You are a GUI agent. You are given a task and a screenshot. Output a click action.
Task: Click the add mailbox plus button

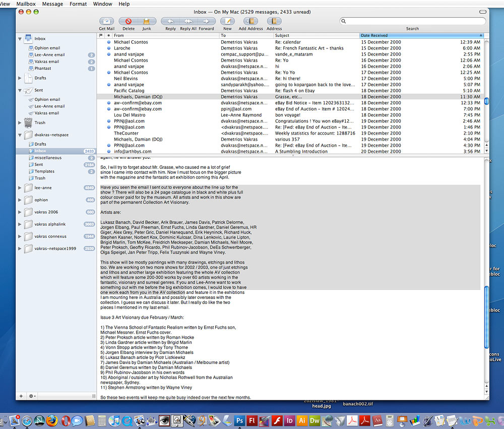21,396
